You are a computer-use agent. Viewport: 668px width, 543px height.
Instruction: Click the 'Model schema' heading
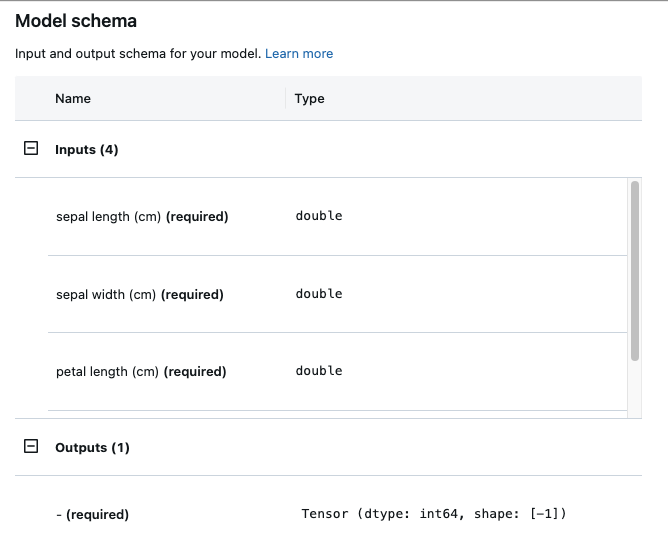tap(76, 21)
